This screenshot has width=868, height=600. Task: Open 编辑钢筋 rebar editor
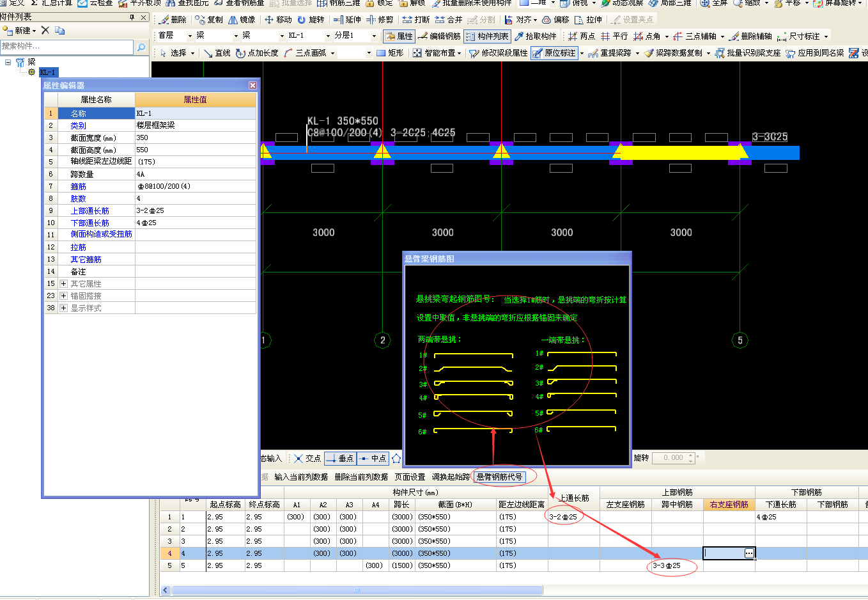439,36
